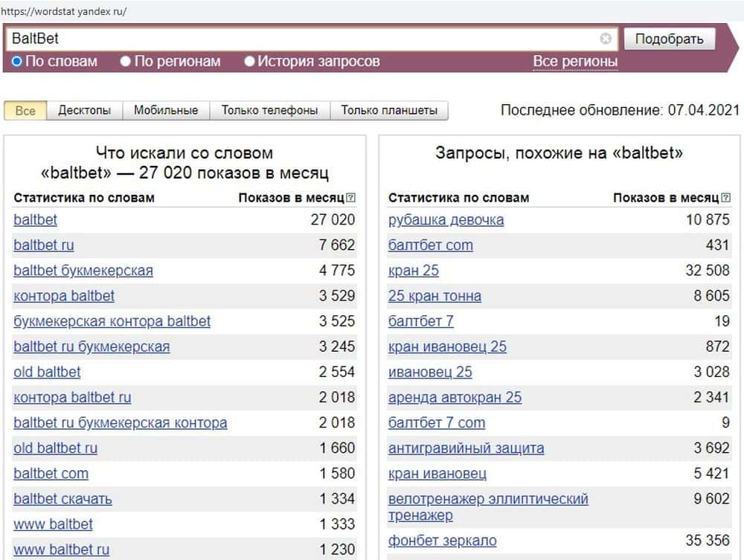Click help icon beside right 'Показов в месяц'
744x560 pixels.
point(725,198)
